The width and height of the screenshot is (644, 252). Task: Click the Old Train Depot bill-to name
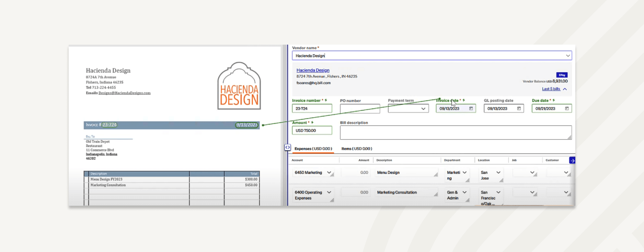tap(98, 141)
